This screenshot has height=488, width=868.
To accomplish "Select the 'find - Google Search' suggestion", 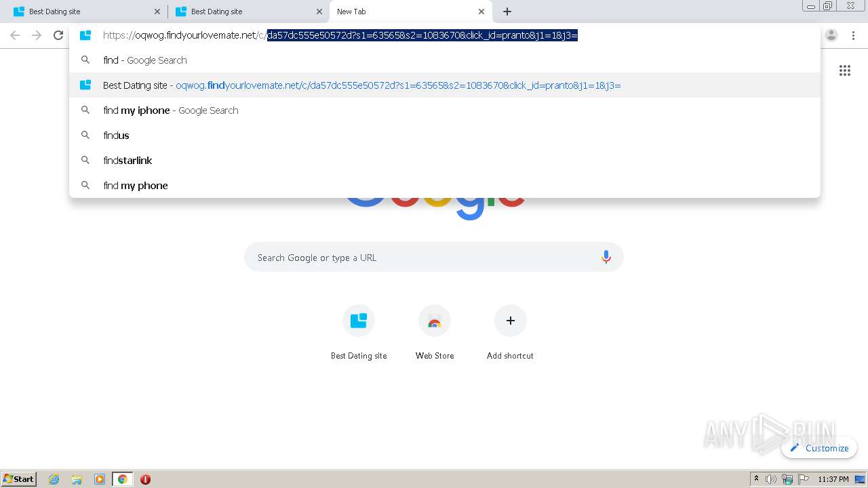I will point(445,60).
